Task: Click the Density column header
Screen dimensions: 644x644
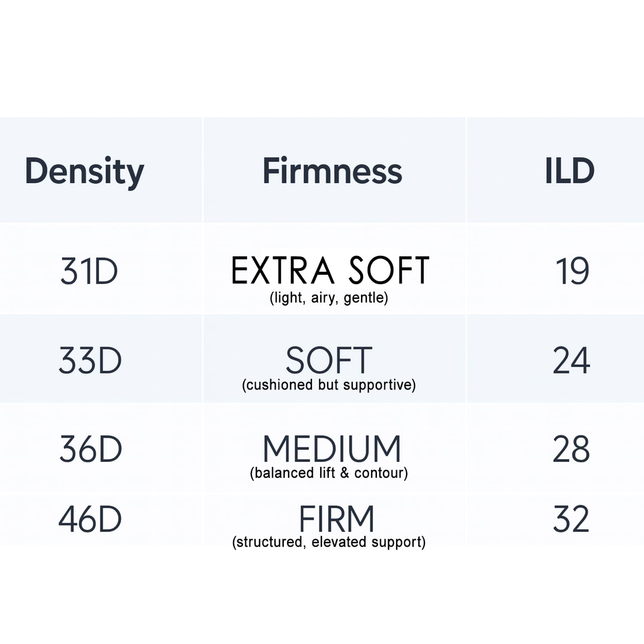Action: point(85,171)
